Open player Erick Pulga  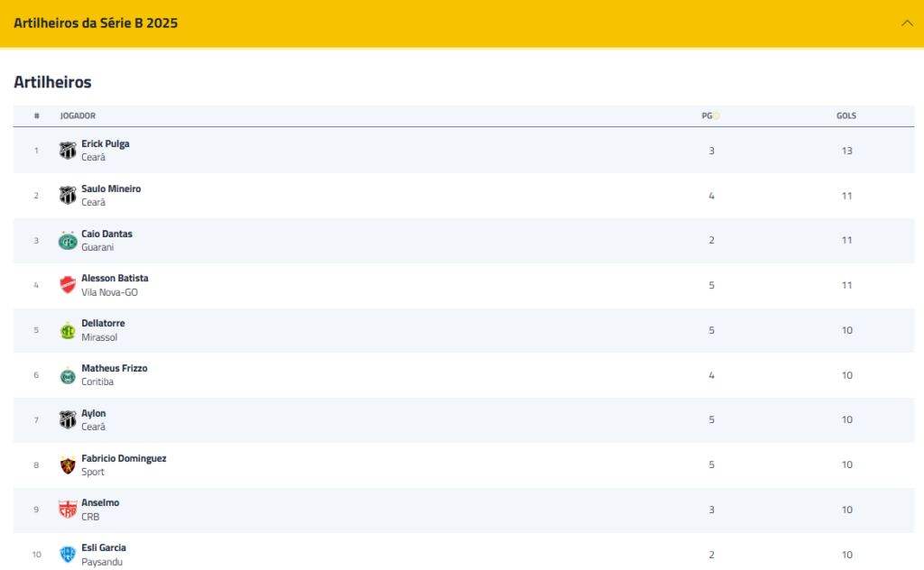(106, 143)
